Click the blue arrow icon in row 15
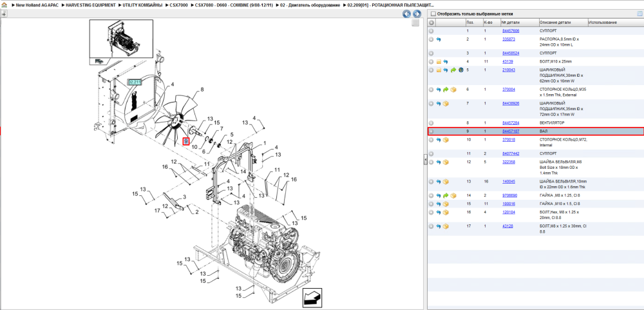The image size is (644, 310). coord(438,204)
